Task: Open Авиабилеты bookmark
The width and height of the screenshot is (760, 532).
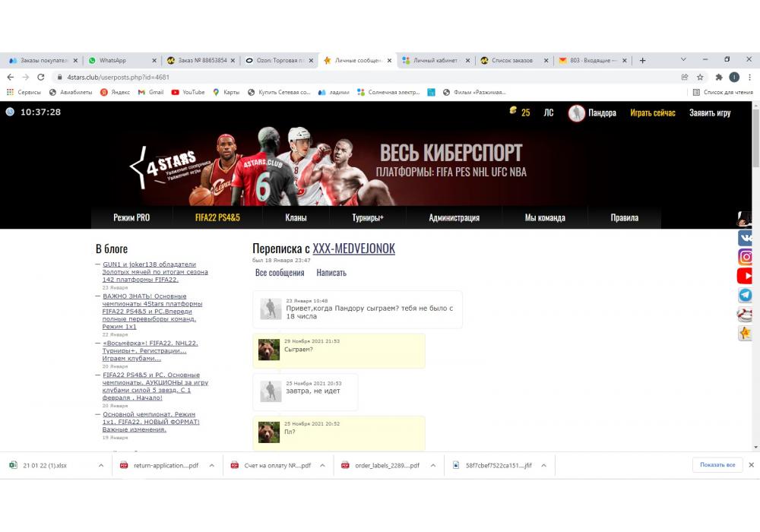Action: [x=70, y=92]
